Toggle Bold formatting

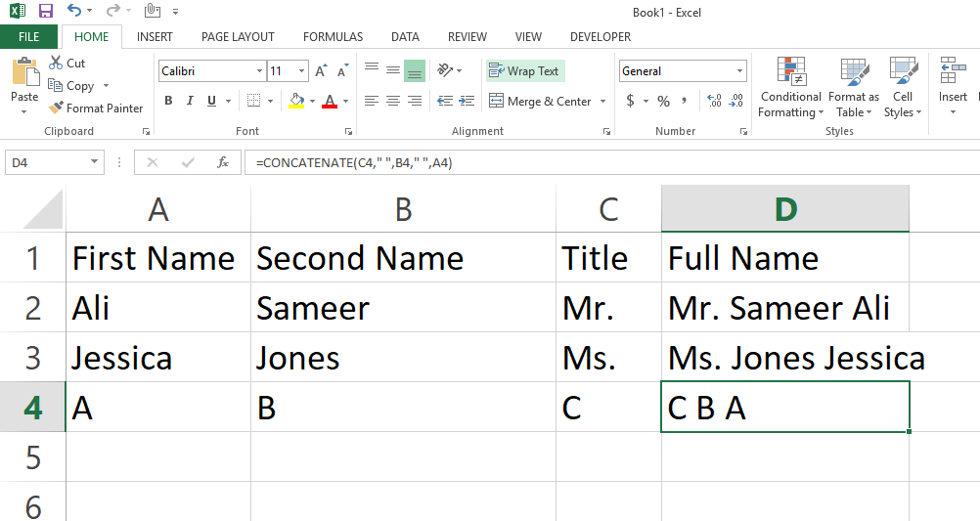tap(168, 101)
